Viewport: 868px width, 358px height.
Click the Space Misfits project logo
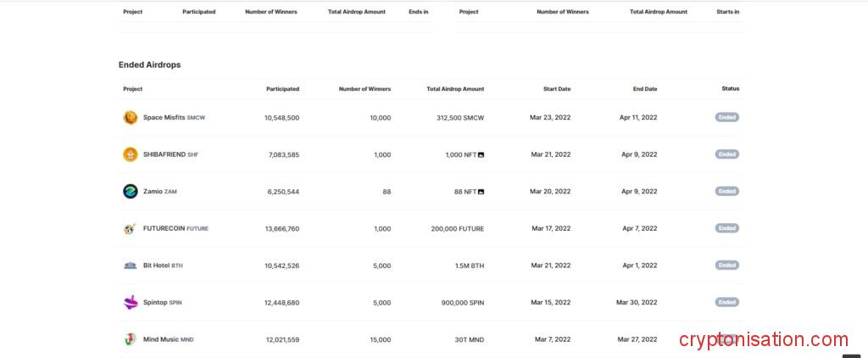pyautogui.click(x=130, y=117)
